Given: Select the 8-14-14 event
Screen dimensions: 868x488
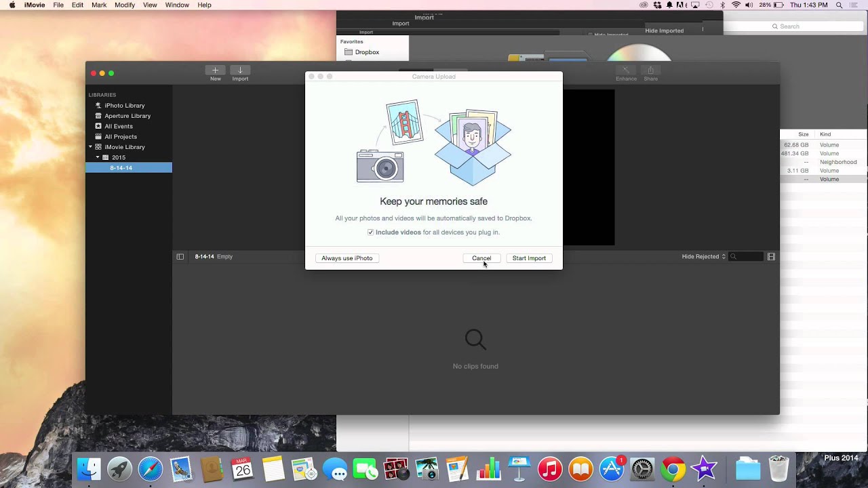Looking at the screenshot, I should pos(129,167).
